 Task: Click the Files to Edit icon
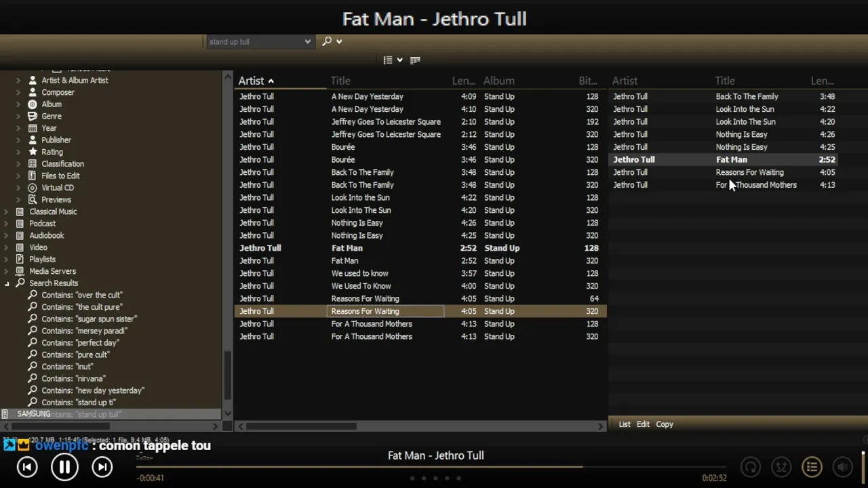click(32, 176)
